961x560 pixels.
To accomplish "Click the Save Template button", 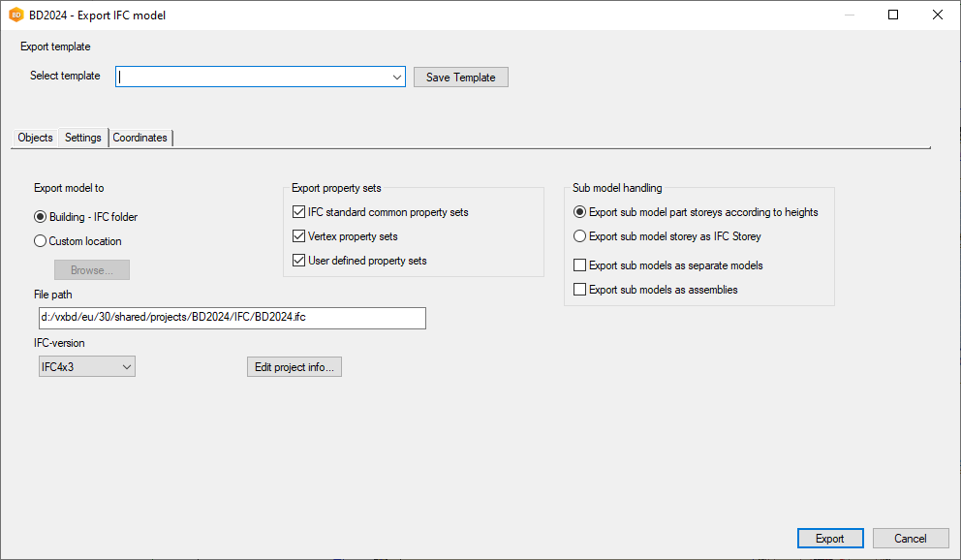I will pos(460,78).
